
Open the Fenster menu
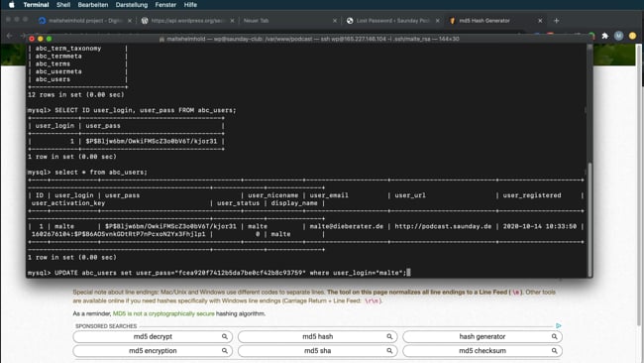(165, 5)
